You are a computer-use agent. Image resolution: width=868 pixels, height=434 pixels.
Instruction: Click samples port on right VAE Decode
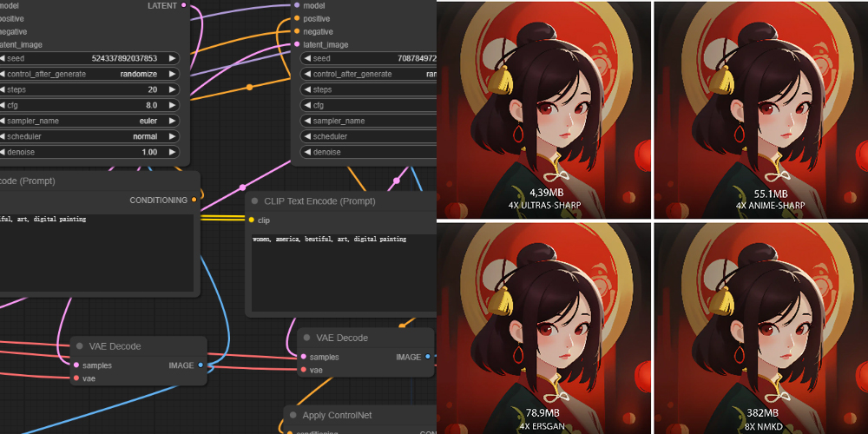point(303,357)
